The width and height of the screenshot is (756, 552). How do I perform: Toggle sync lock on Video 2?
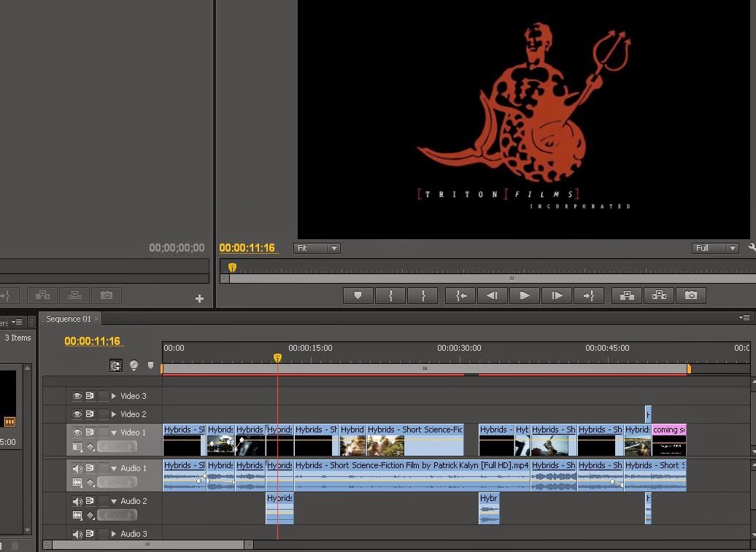(x=90, y=413)
